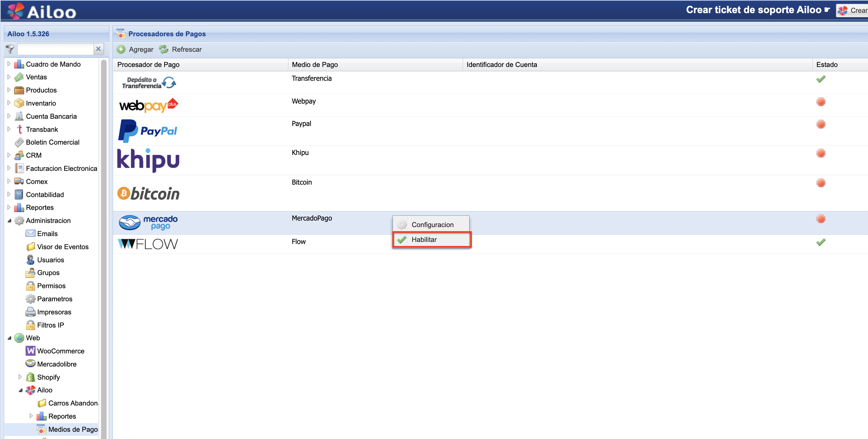Collapse the Administracion tree node
Screen dimensions: 868x439
(x=9, y=221)
